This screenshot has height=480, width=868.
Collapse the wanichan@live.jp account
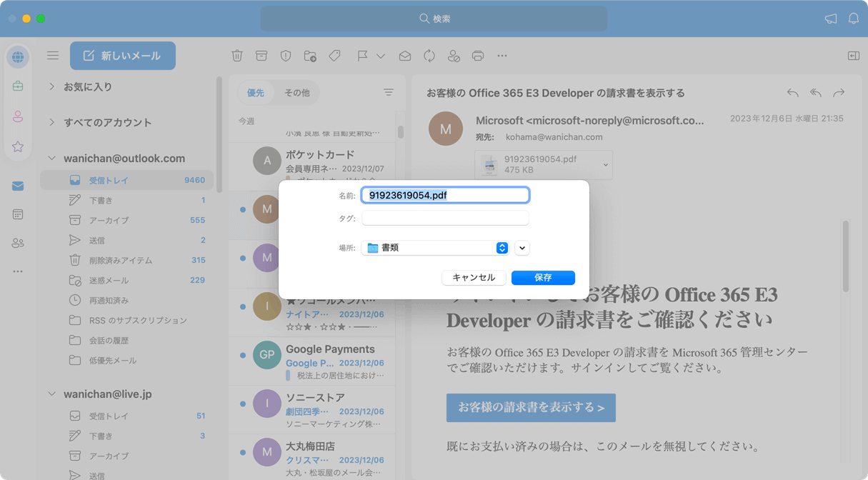tap(51, 394)
